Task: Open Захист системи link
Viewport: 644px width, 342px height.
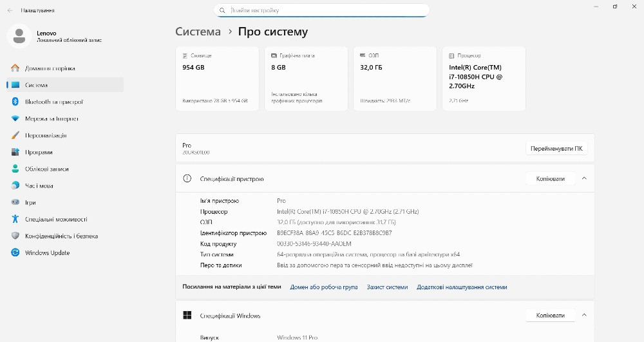Action: 387,287
